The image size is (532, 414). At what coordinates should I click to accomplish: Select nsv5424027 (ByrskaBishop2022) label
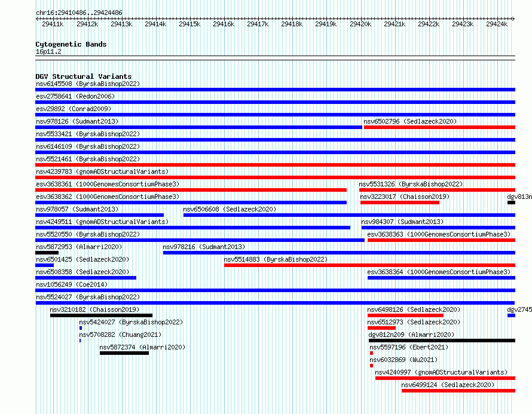click(131, 322)
